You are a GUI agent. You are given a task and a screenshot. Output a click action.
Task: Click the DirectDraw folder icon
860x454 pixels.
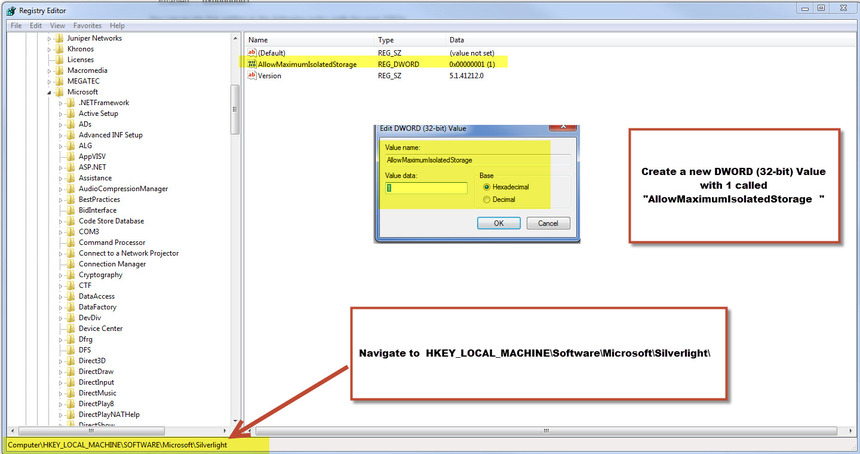pos(71,372)
